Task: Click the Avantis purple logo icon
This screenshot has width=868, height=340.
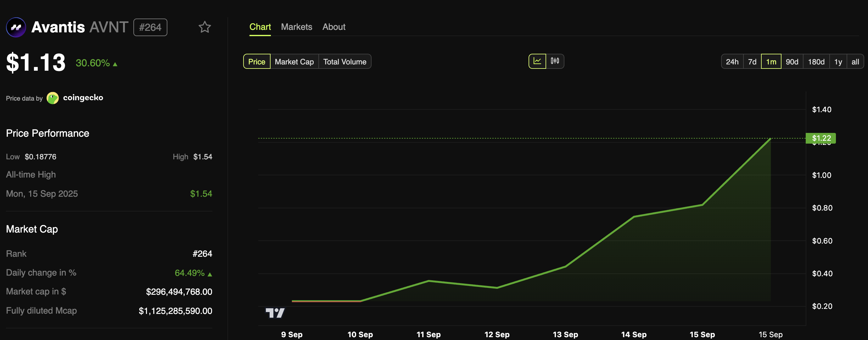Action: click(16, 27)
